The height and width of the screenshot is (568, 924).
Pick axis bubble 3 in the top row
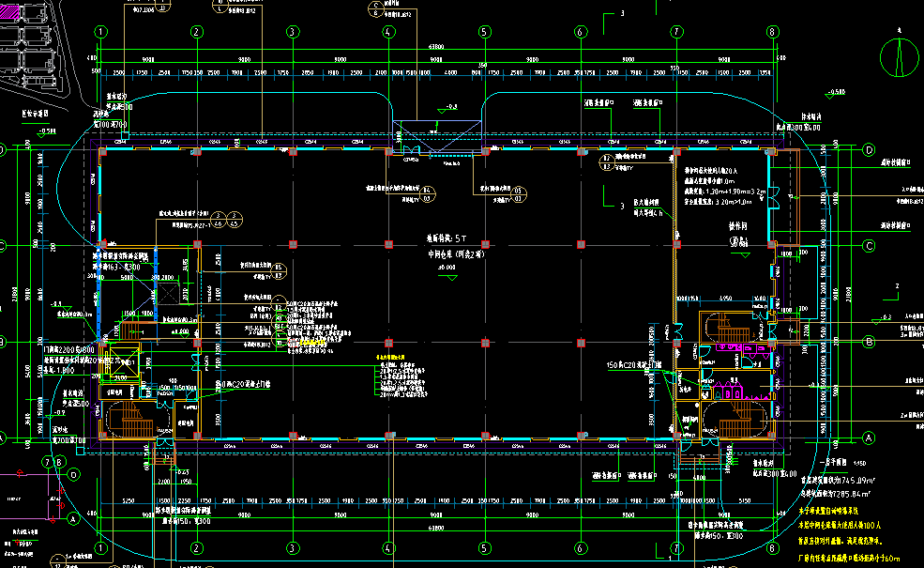pyautogui.click(x=293, y=32)
